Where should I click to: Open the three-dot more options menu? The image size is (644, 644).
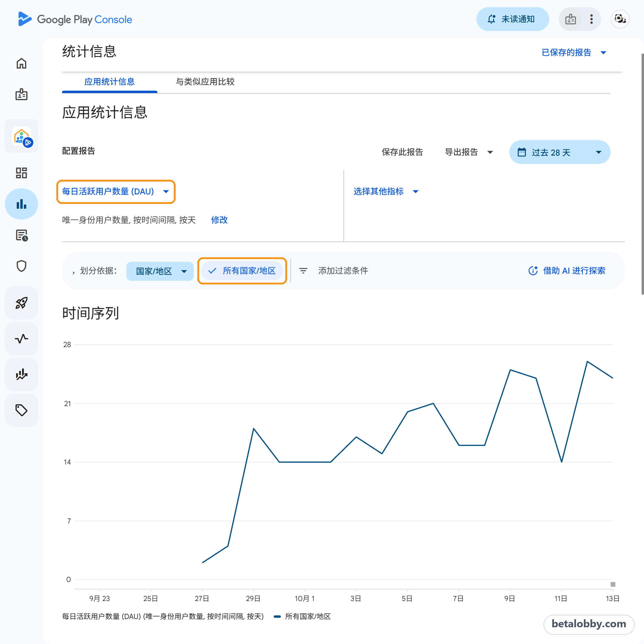(x=591, y=19)
